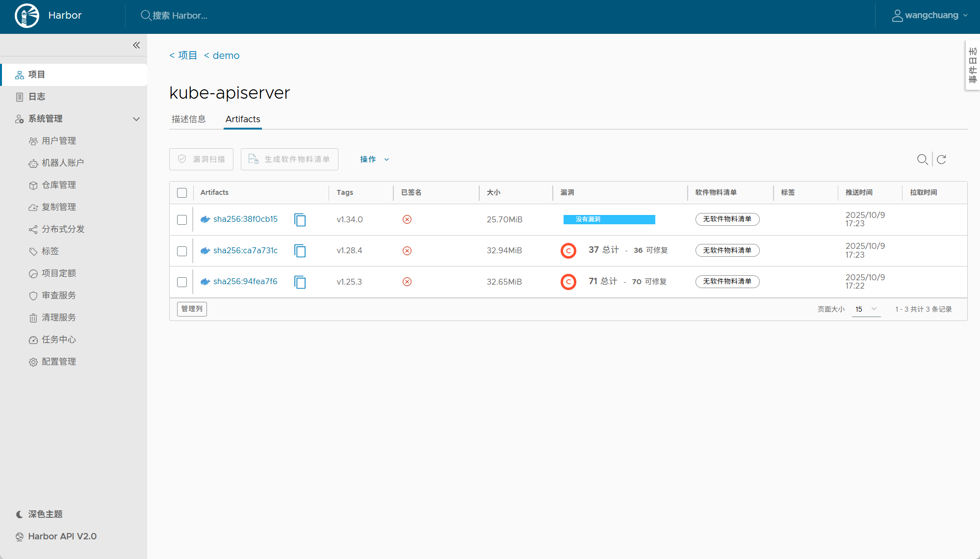Screen dimensions: 980x559
Task: Copy digest of sha256:94fea7f6 artifact
Action: 300,282
